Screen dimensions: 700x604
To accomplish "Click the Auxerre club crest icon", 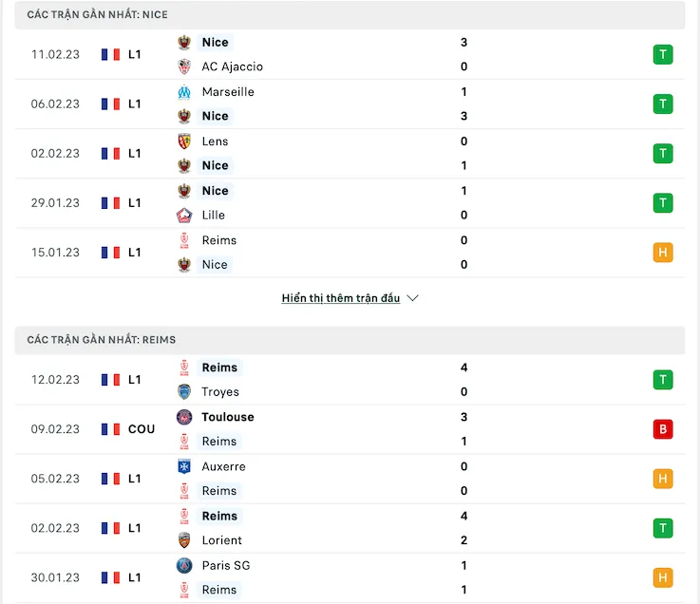I will (184, 466).
